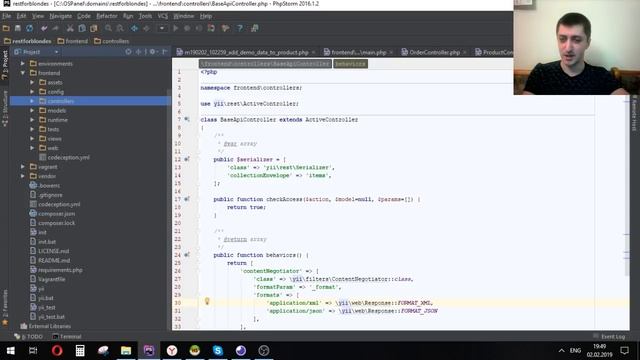The height and width of the screenshot is (360, 640).
Task: Click the Replace toolbar icon
Action: click(x=120, y=28)
